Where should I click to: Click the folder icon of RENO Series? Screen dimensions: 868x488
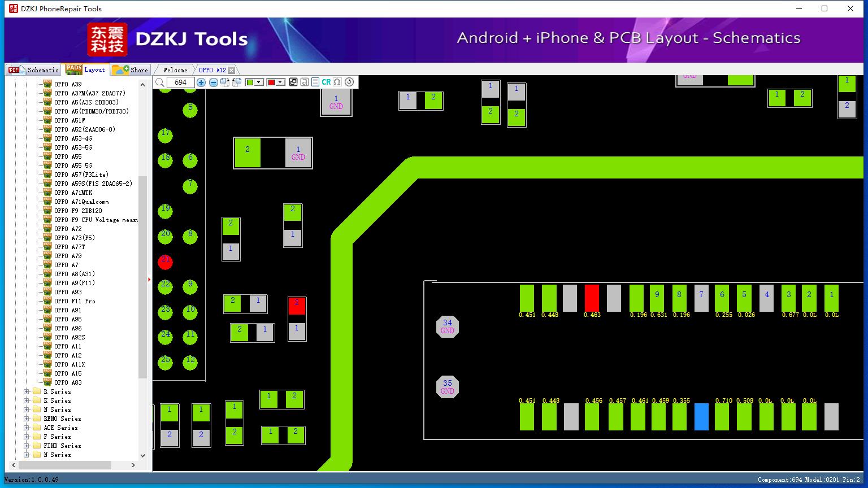click(x=37, y=419)
